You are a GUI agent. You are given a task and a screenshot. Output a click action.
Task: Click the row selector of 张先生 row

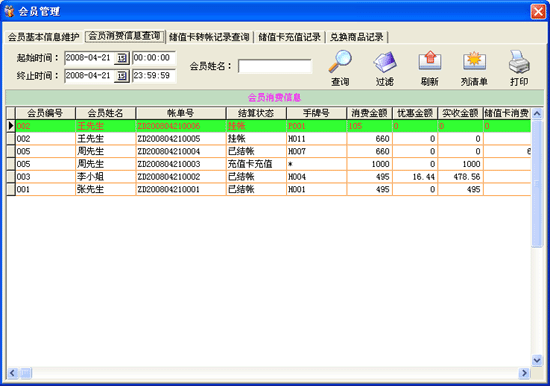(x=11, y=189)
